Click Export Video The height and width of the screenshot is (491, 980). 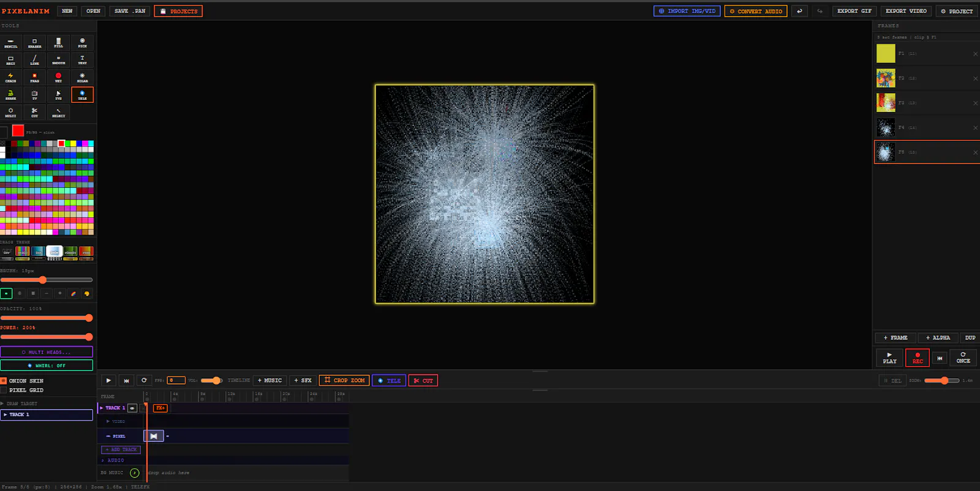[x=906, y=11]
